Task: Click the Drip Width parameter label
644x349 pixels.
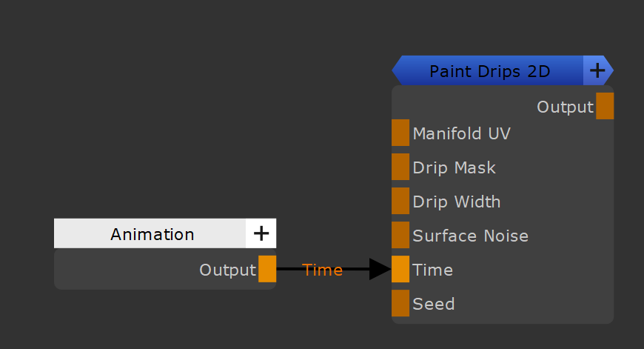Action: click(x=456, y=202)
